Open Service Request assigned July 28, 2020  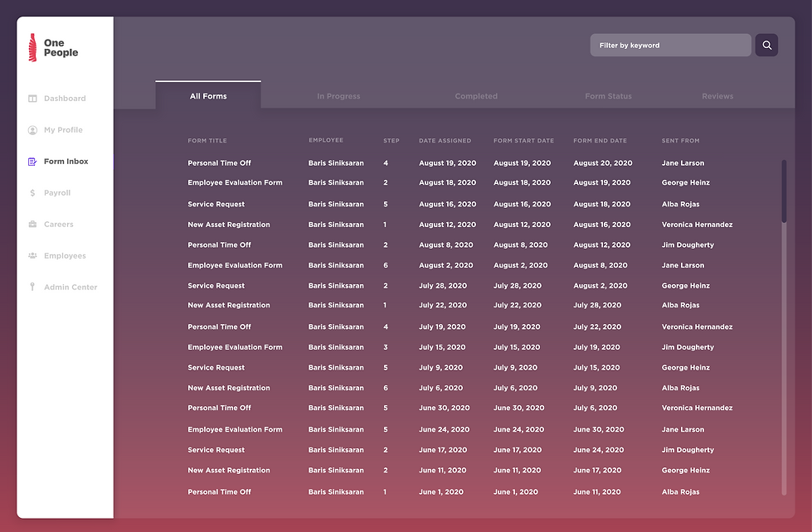216,286
